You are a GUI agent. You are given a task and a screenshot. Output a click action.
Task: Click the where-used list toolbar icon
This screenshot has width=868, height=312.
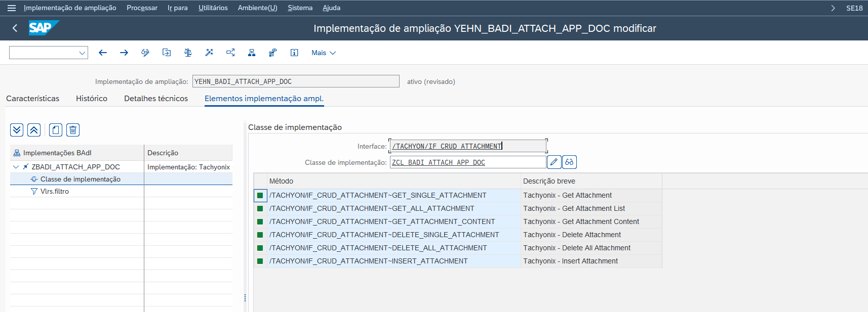point(230,53)
